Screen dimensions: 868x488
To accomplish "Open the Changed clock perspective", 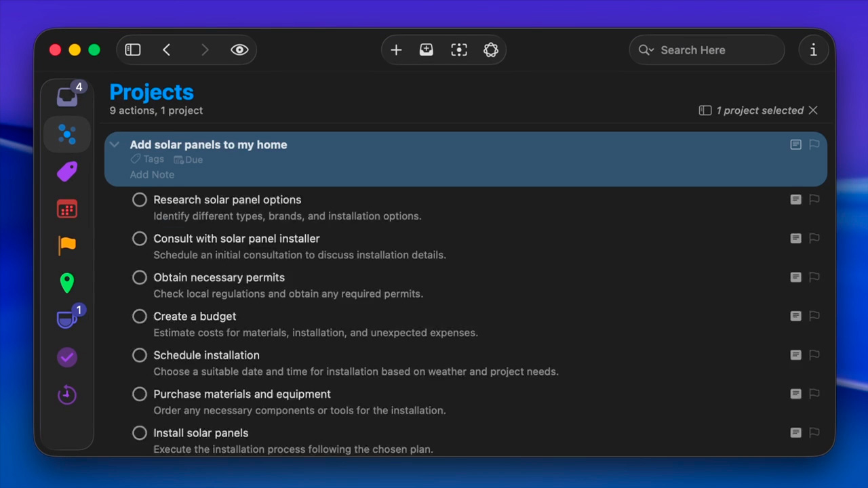I will (x=67, y=394).
